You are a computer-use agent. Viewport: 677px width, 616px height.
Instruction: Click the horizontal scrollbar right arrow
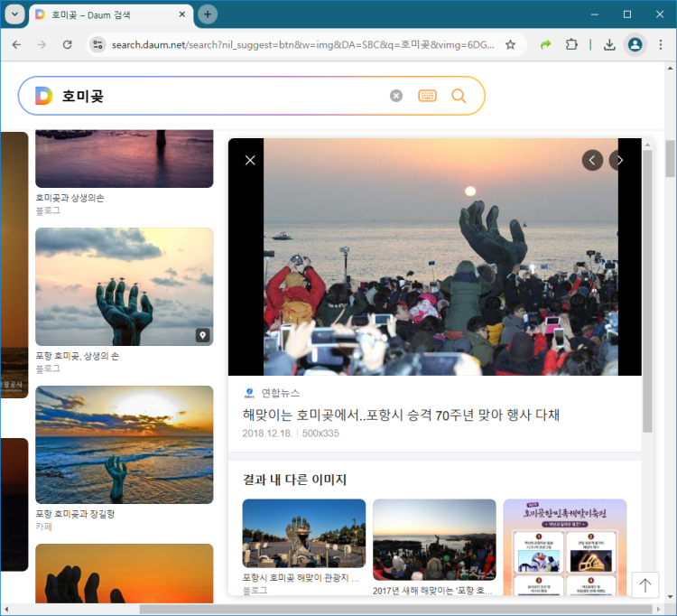[x=659, y=609]
